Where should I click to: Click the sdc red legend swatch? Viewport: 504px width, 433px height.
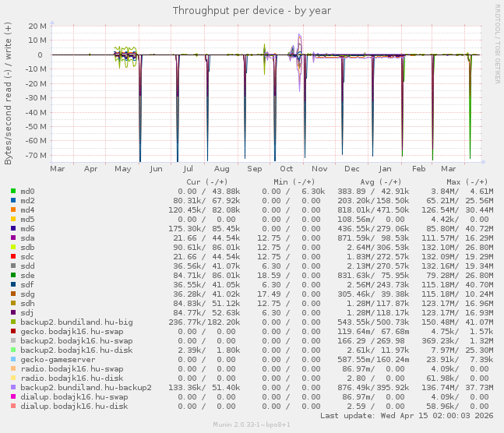pyautogui.click(x=13, y=256)
